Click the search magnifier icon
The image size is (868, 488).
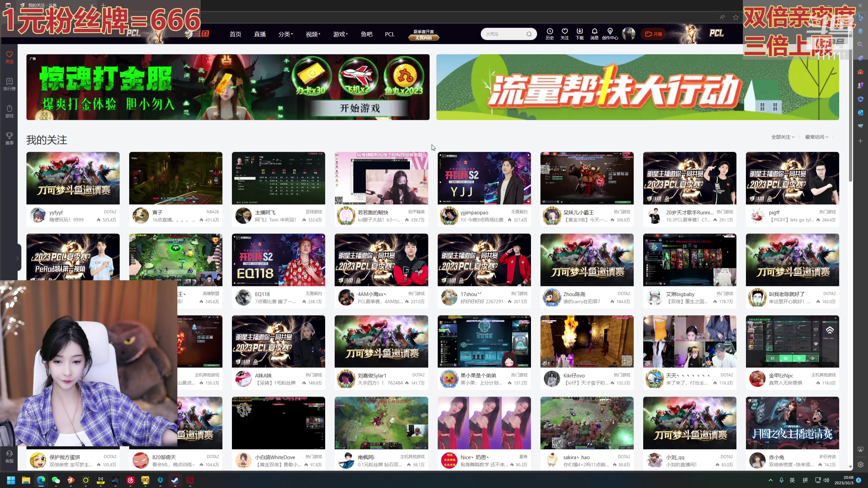coord(529,34)
